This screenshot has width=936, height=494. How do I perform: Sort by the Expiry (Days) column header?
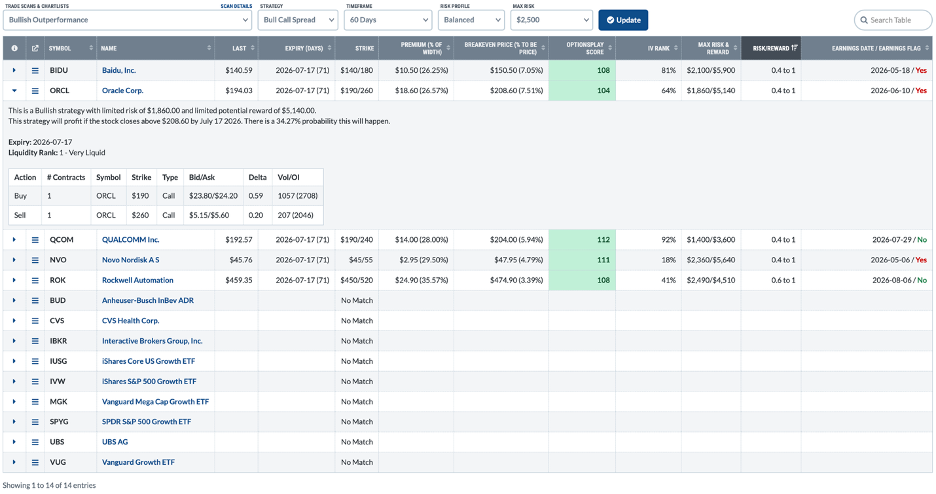point(297,48)
